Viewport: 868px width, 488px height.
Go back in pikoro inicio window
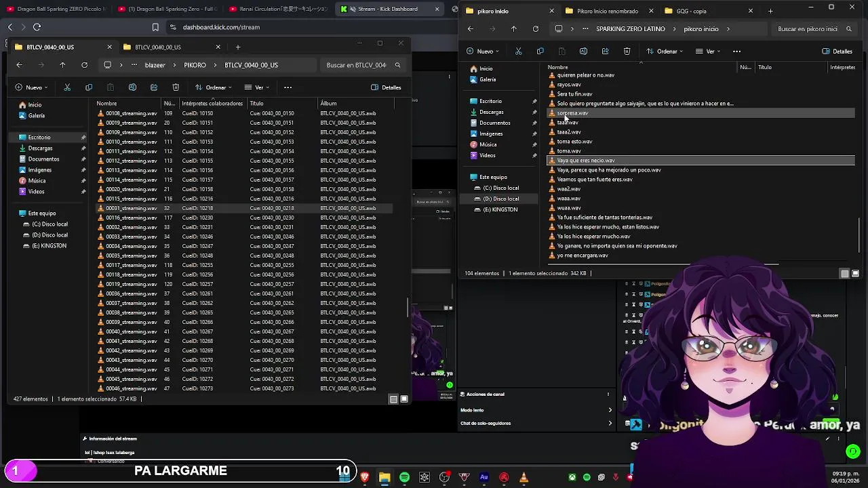tap(471, 29)
